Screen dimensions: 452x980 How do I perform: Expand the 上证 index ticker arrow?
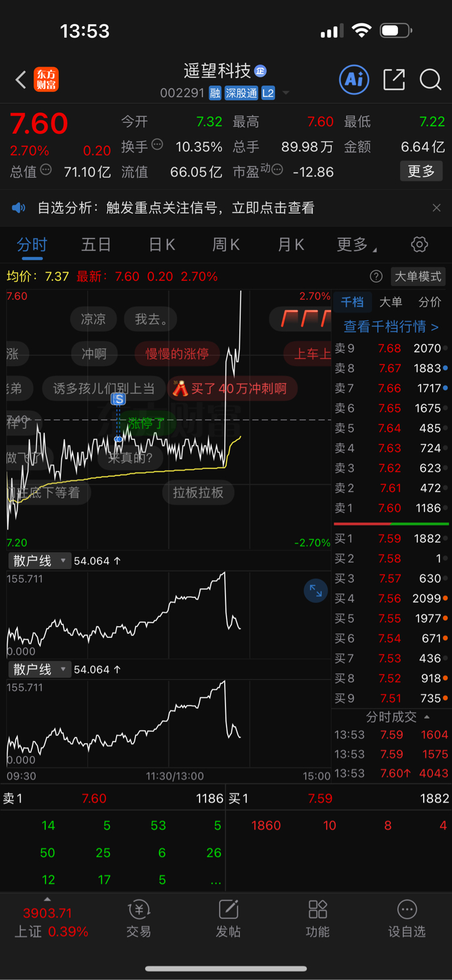(47, 899)
